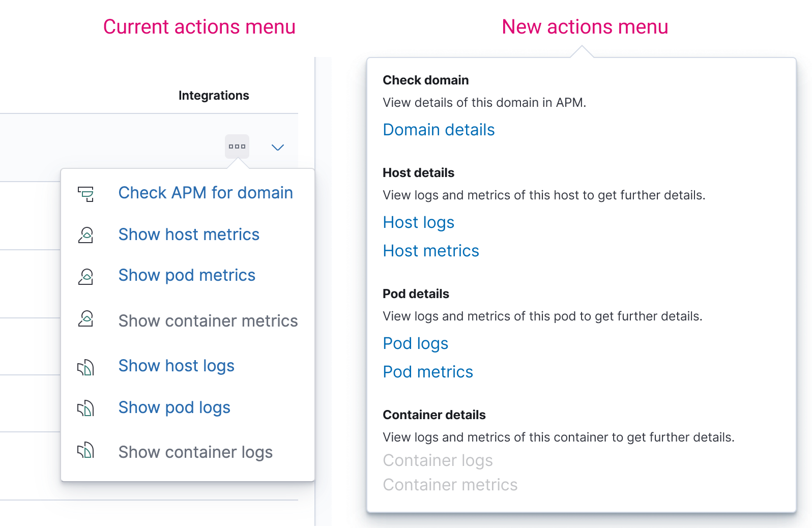Screen dimensions: 812x528
Task: Choose Show host metrics from the menu
Action: tap(189, 234)
